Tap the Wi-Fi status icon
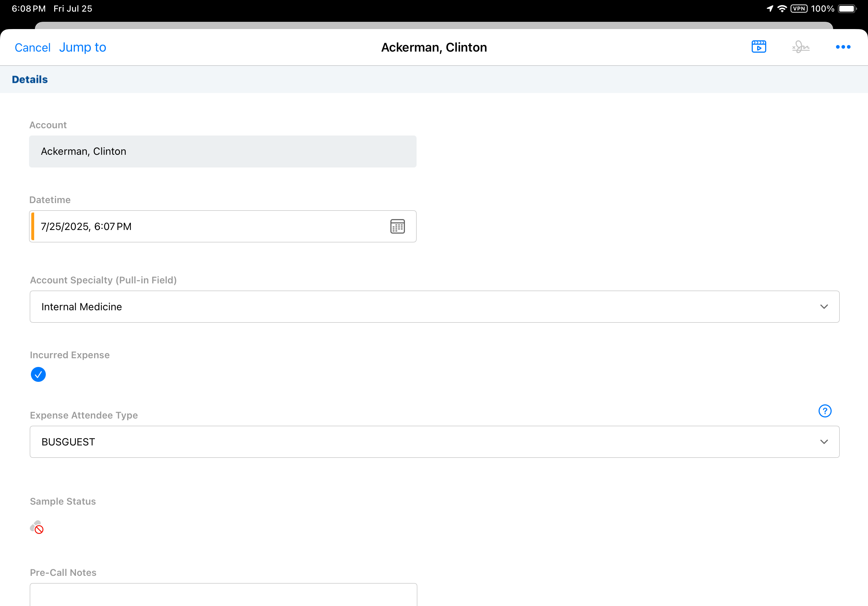 (x=782, y=9)
